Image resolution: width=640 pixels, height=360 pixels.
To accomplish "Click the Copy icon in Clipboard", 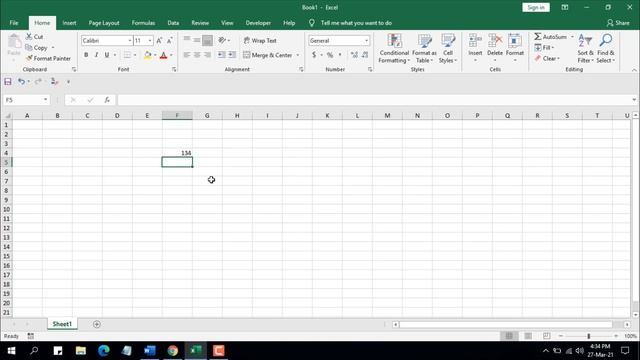I will pos(29,47).
